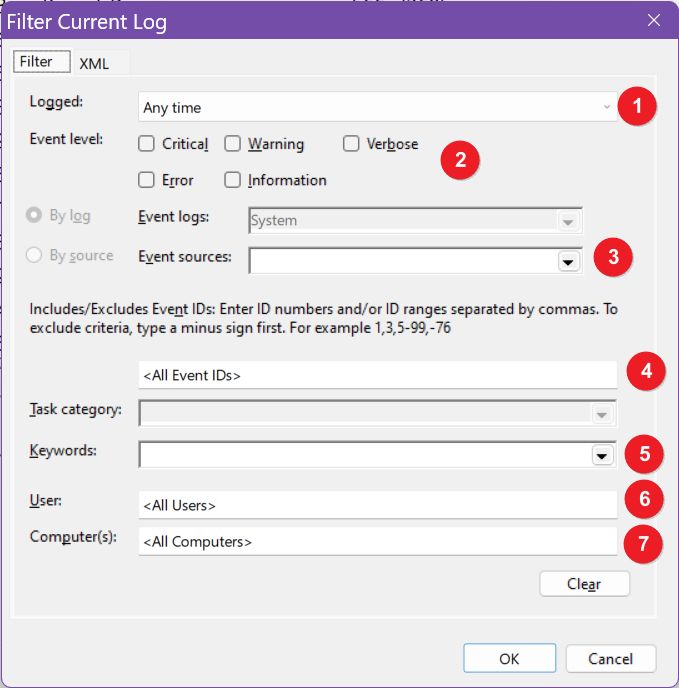The image size is (679, 688).
Task: Close the Filter Current Log dialog
Action: [x=654, y=20]
